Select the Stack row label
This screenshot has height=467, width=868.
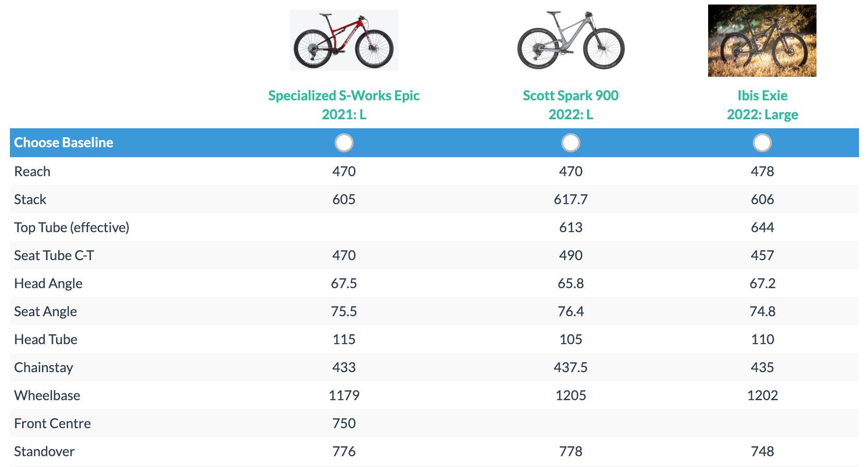tap(30, 200)
